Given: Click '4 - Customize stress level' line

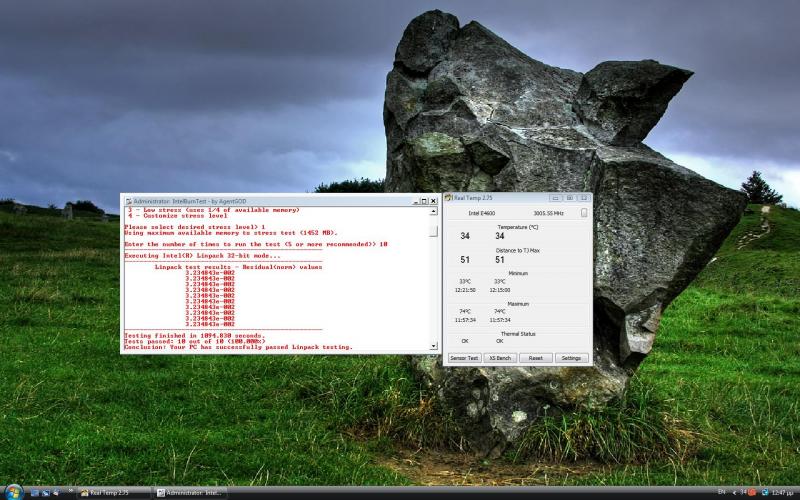Looking at the screenshot, I should 178,216.
